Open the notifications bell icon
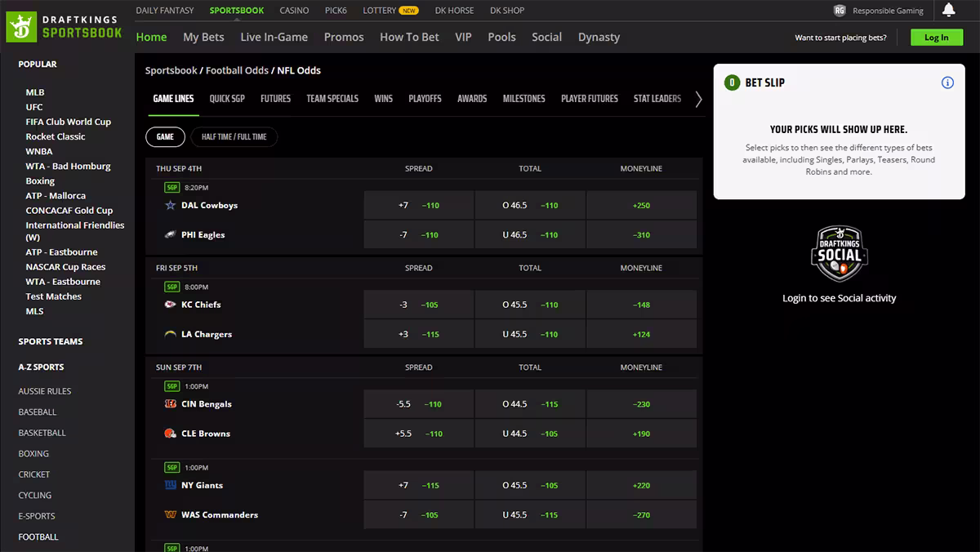 pyautogui.click(x=948, y=10)
